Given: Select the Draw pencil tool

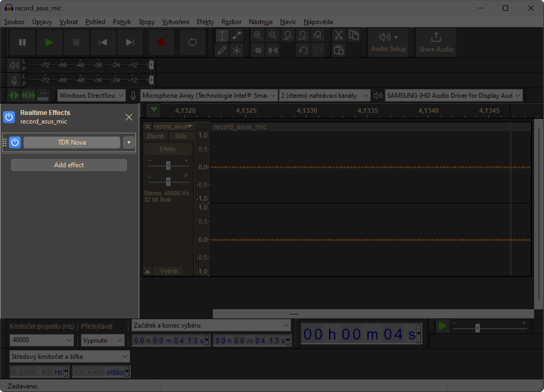Looking at the screenshot, I should point(222,50).
